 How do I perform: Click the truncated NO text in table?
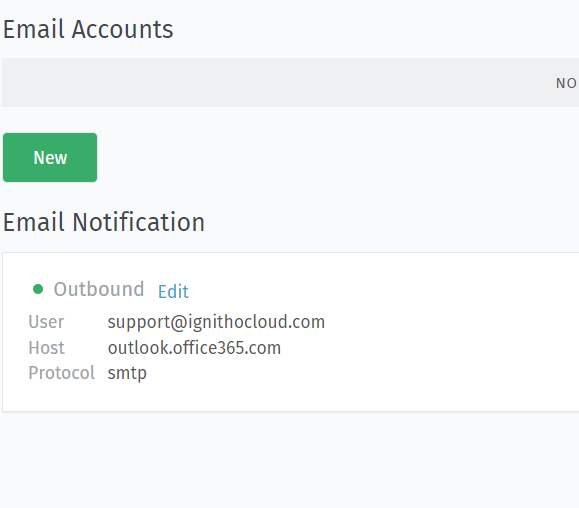tap(566, 83)
